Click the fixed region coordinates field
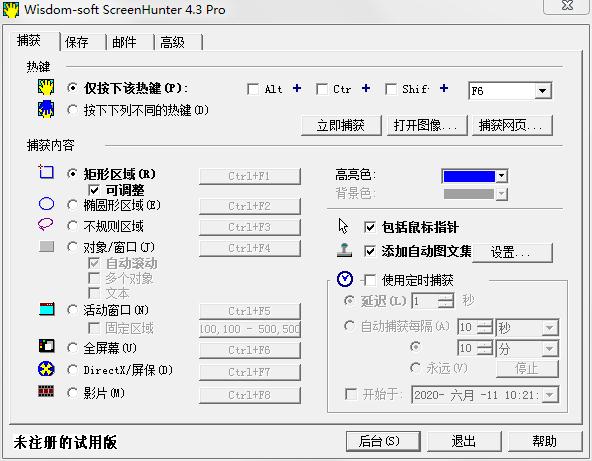This screenshot has height=461, width=592. pyautogui.click(x=250, y=329)
